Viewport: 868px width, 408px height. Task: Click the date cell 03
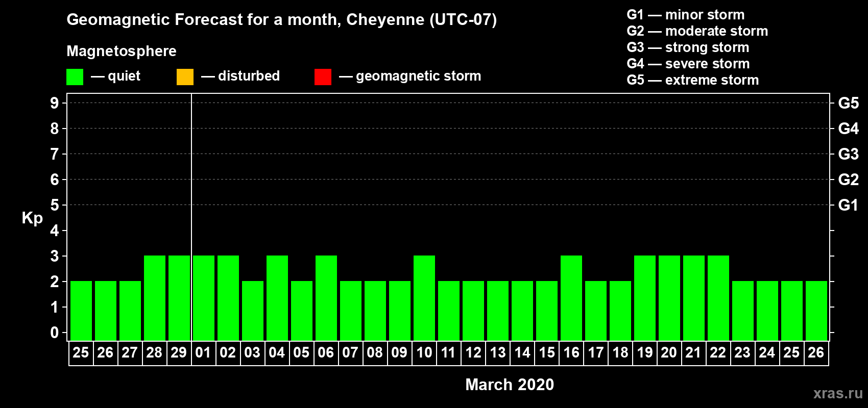252,353
